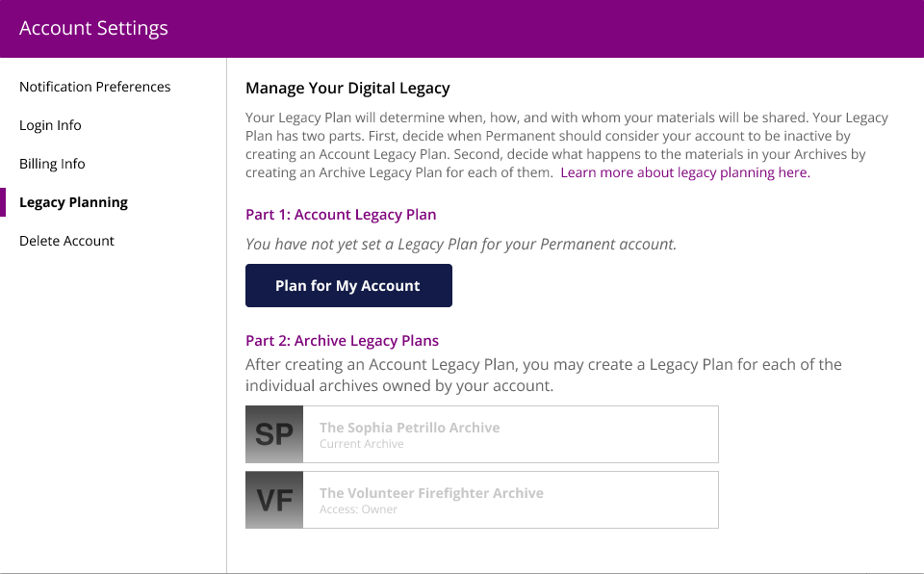The image size is (924, 574).
Task: Click the Plan for My Account button
Action: (348, 285)
